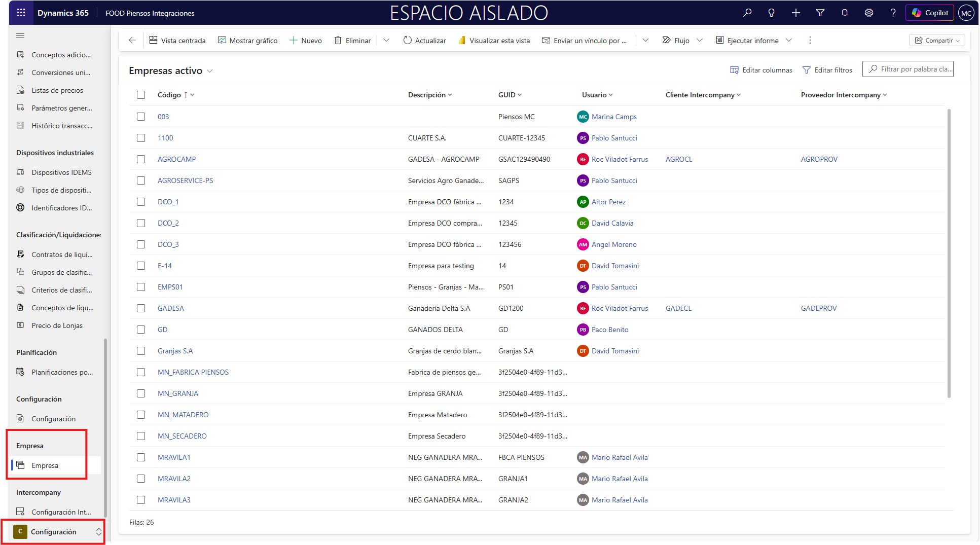Open the notifications bell icon

coord(844,13)
